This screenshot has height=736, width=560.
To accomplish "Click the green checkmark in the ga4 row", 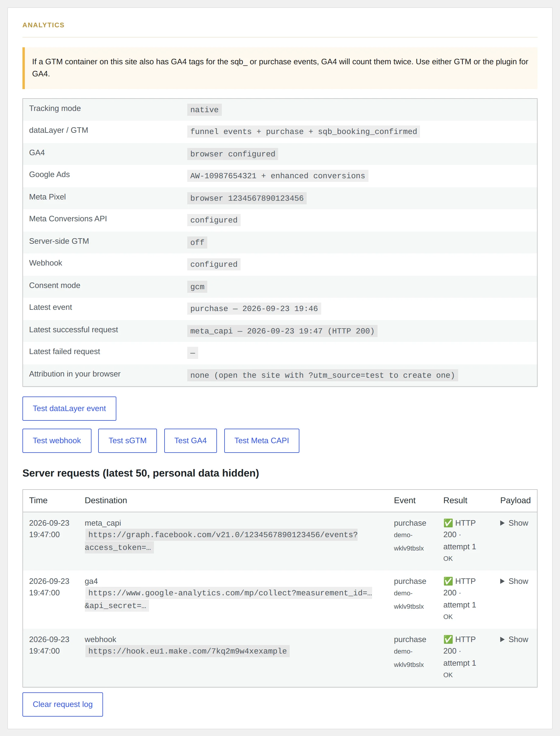I will coord(448,581).
